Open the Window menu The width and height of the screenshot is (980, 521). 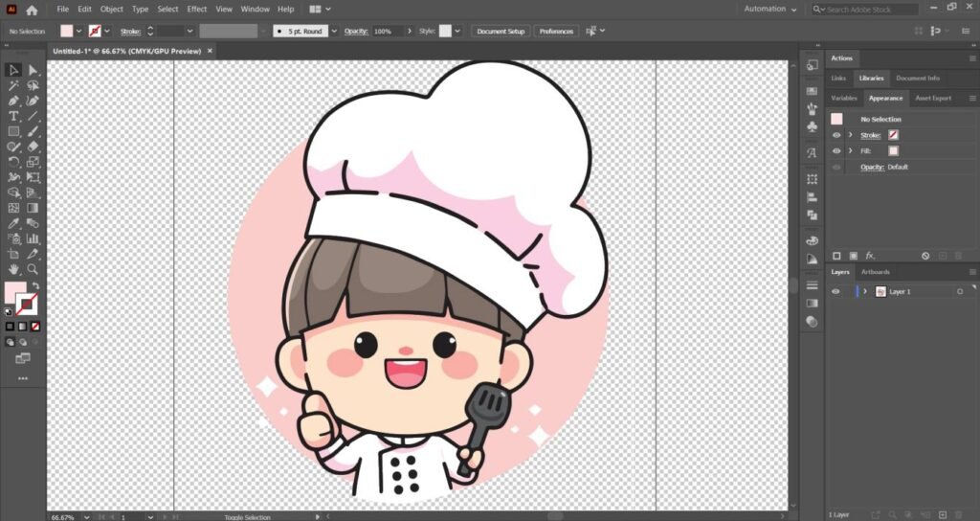click(255, 10)
